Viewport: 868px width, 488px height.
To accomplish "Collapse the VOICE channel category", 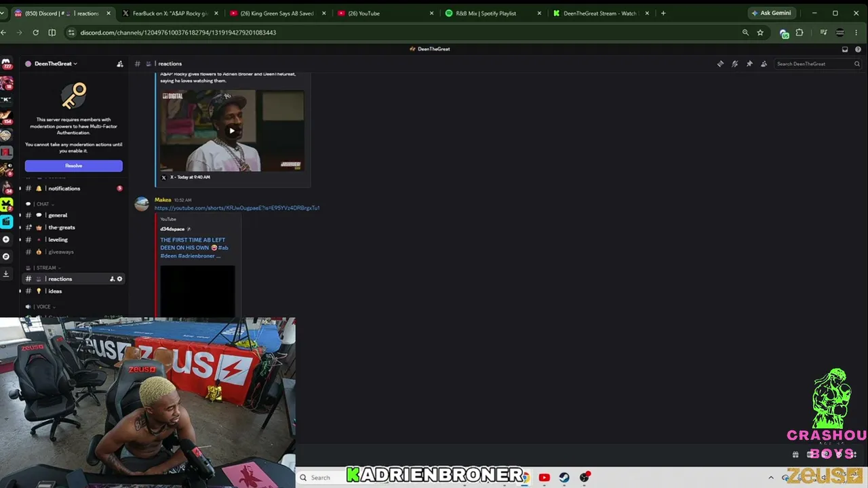I will tap(43, 306).
